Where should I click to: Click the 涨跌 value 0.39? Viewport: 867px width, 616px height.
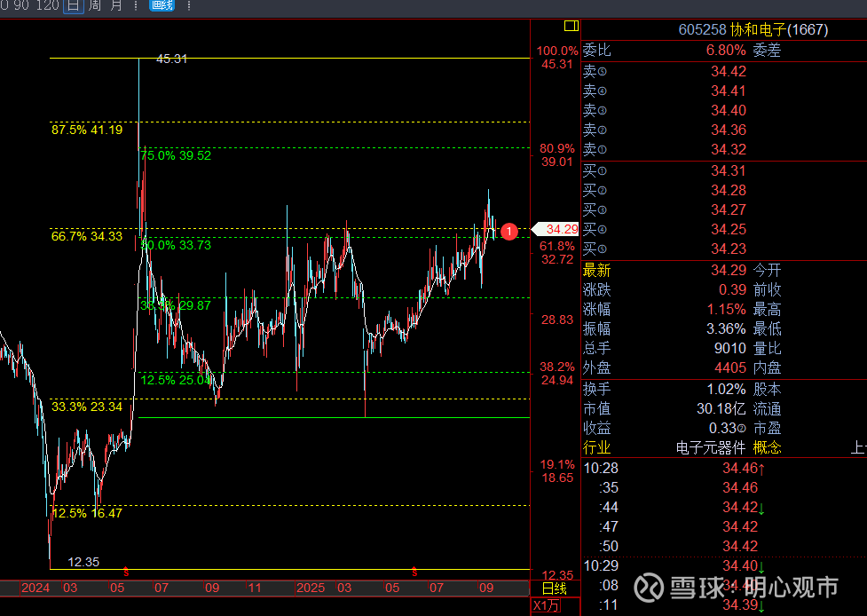coord(733,289)
